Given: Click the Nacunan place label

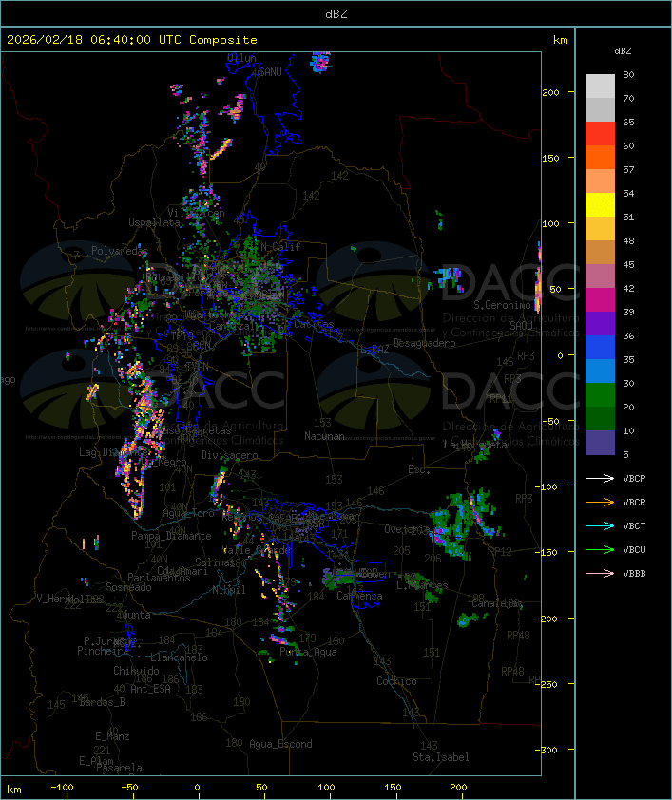Looking at the screenshot, I should (324, 436).
